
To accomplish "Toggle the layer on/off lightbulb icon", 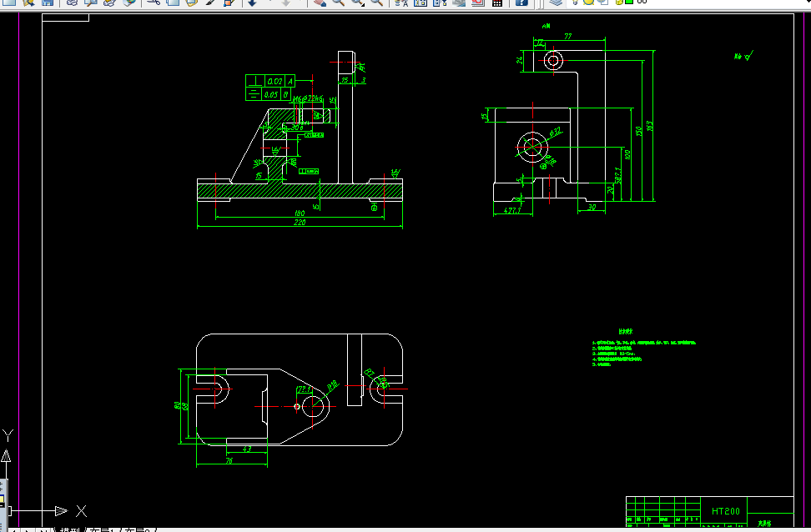I will point(575,2).
